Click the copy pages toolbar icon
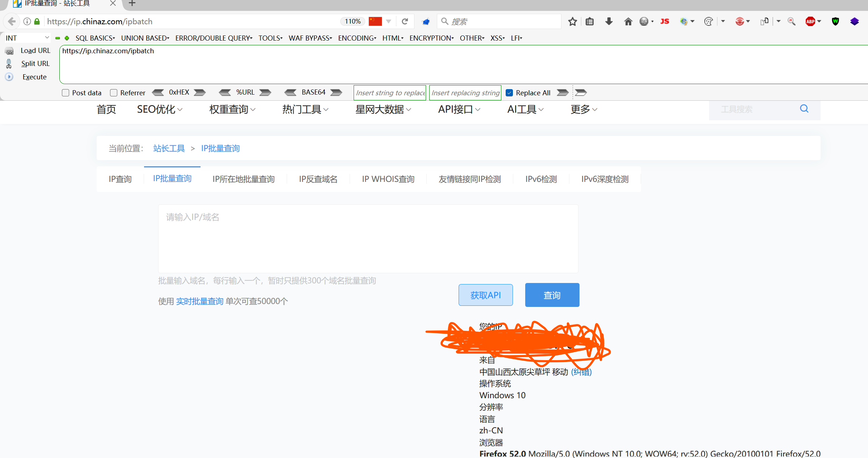The width and height of the screenshot is (868, 458). click(x=764, y=22)
